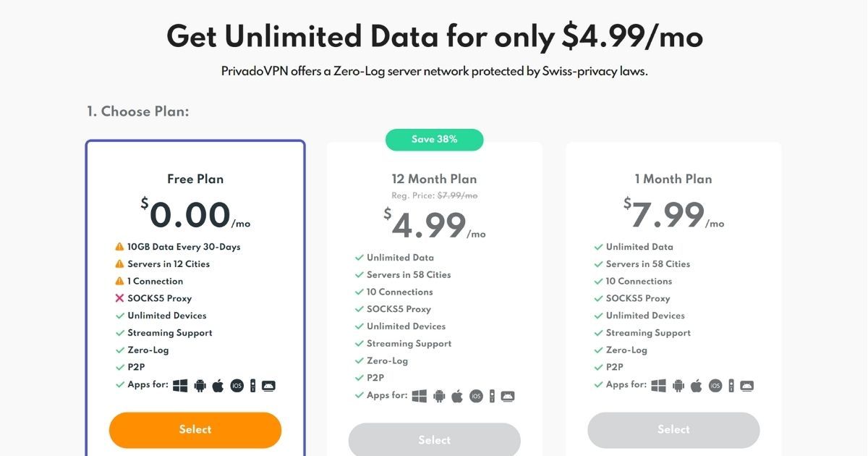The width and height of the screenshot is (868, 456).
Task: Click warning icon next to 10GB Data
Action: click(120, 247)
